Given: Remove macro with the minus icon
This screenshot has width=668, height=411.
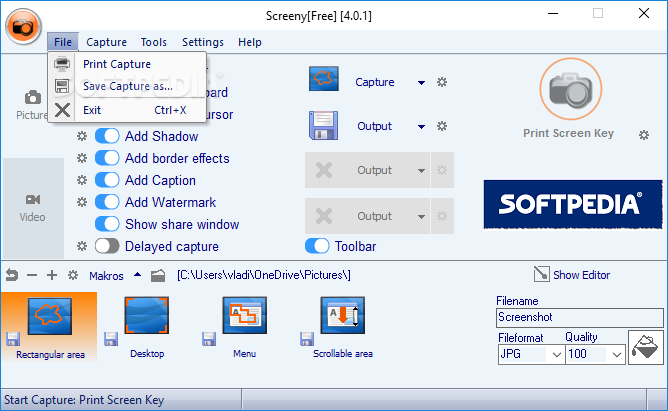Looking at the screenshot, I should [x=32, y=276].
